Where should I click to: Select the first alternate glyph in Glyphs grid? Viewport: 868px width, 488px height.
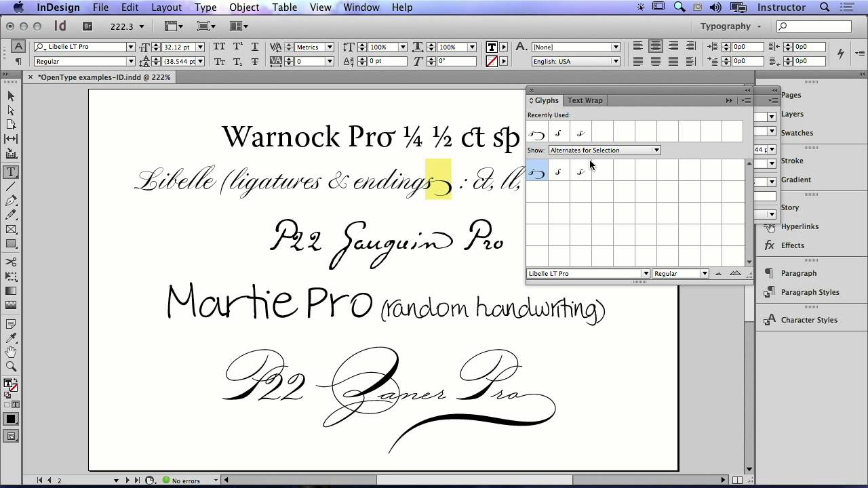(537, 171)
